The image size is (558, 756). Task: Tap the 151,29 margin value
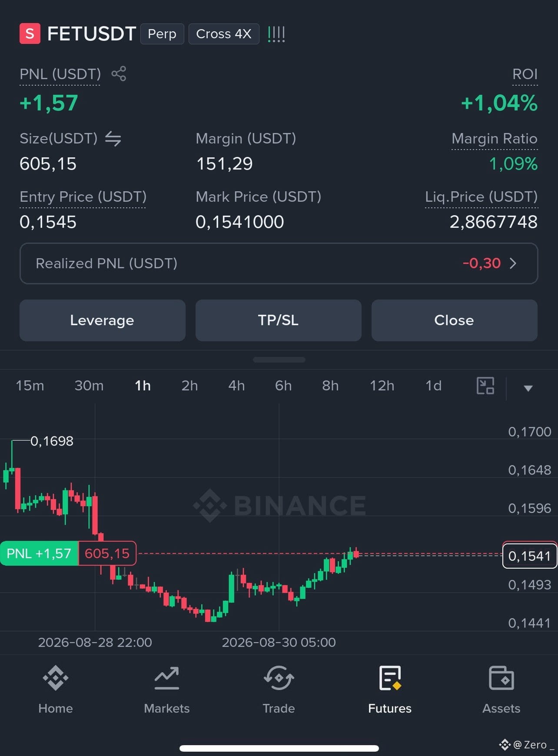coord(224,164)
